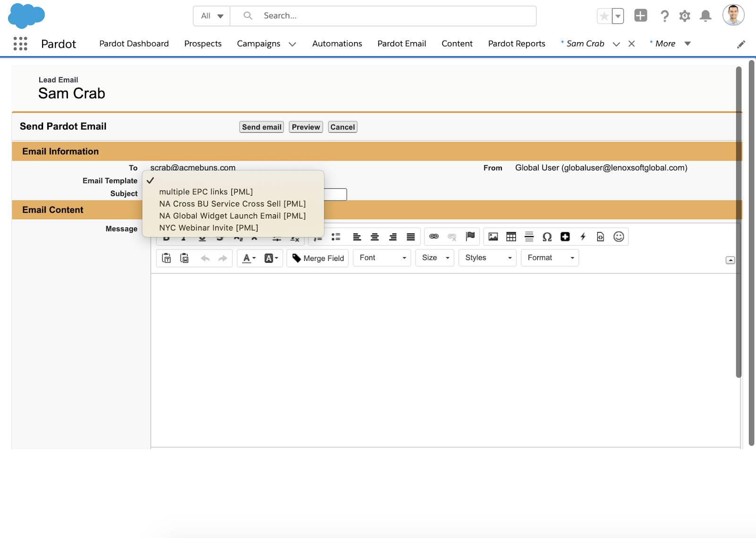Collapse the editor toolbar
The width and height of the screenshot is (756, 538).
click(x=730, y=260)
